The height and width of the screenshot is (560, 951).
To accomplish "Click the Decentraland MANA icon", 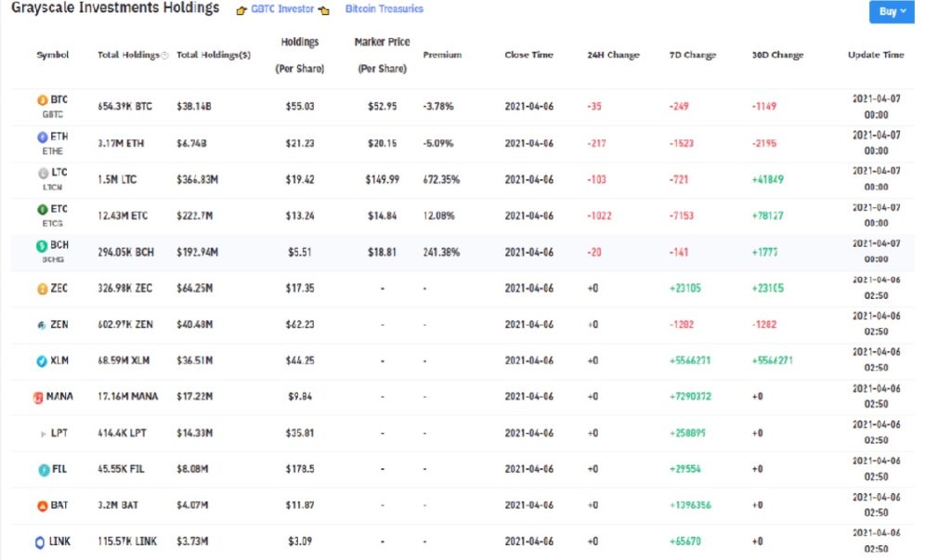I will click(x=38, y=397).
